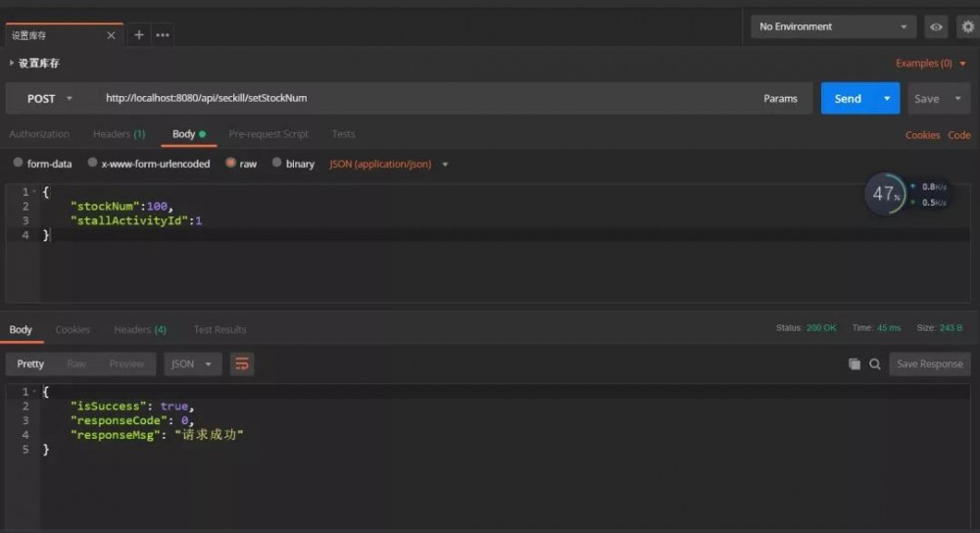Viewport: 980px width, 533px height.
Task: Copy the response body to clipboard
Action: (x=855, y=364)
